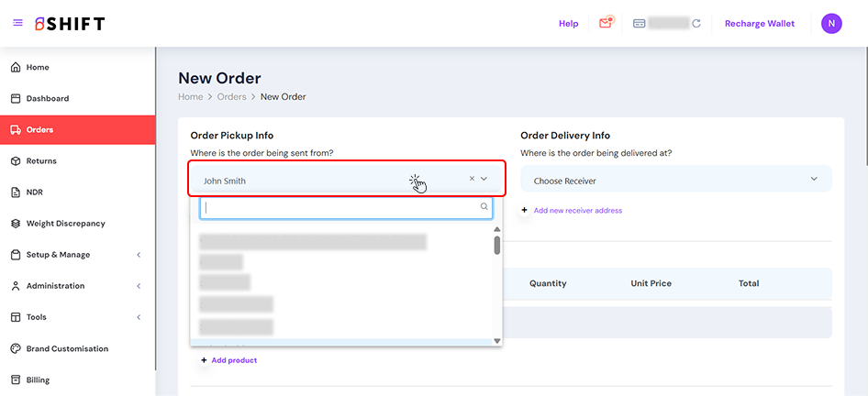Open the notifications mail icon
868x396 pixels.
[x=606, y=23]
